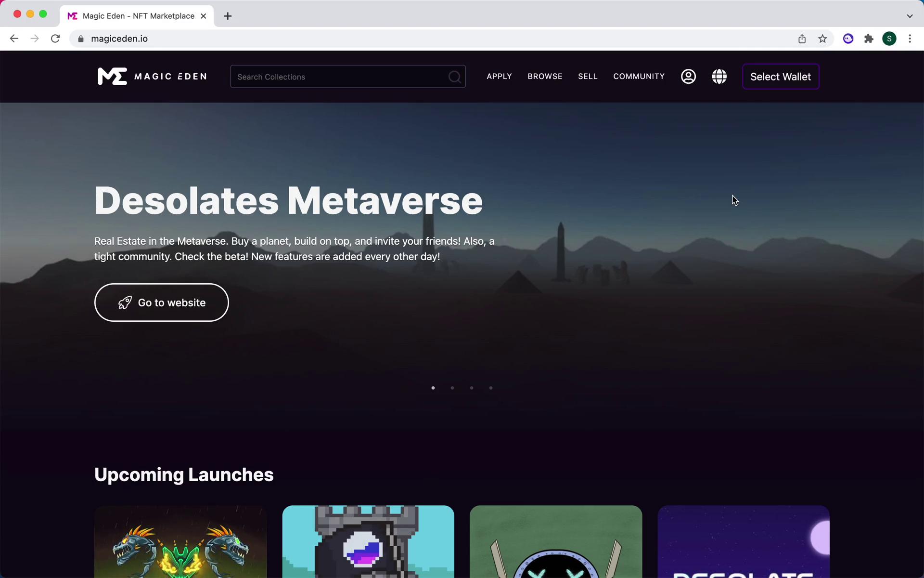This screenshot has height=578, width=924.
Task: Click the first carousel dot indicator
Action: pyautogui.click(x=433, y=388)
